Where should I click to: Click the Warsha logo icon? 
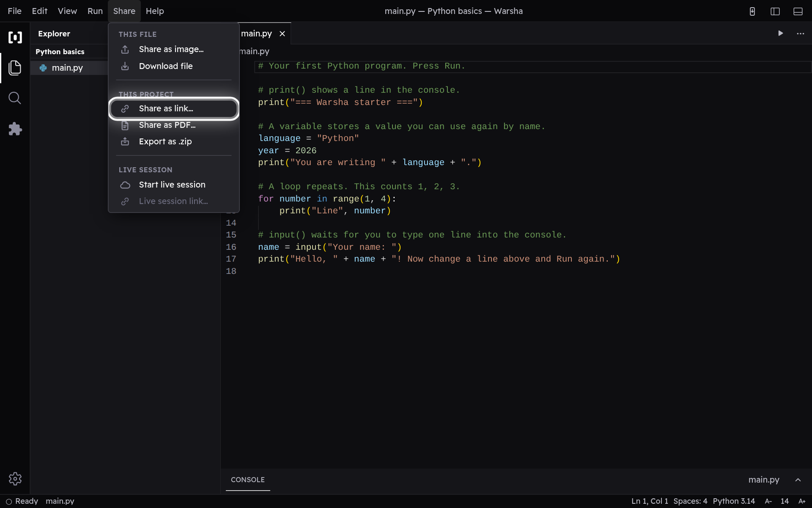pos(15,37)
